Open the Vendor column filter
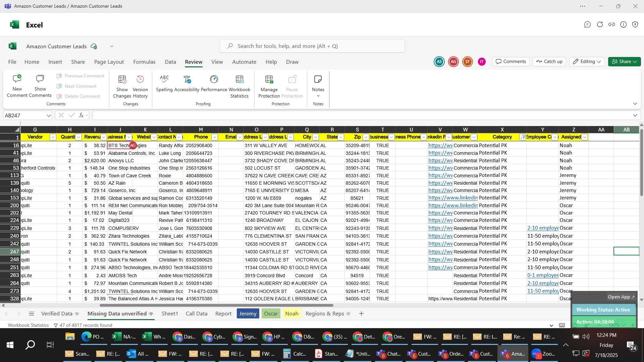The height and width of the screenshot is (362, 644). click(x=53, y=137)
